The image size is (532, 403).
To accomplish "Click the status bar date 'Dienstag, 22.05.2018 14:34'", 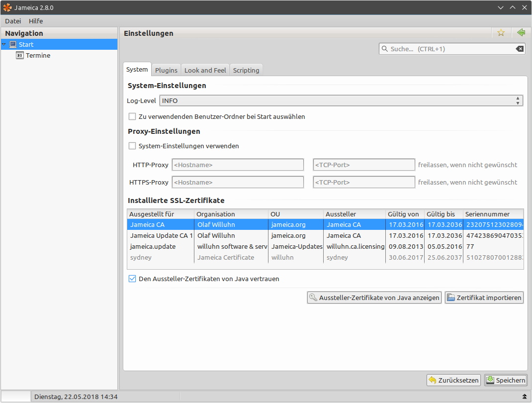I will click(x=76, y=397).
